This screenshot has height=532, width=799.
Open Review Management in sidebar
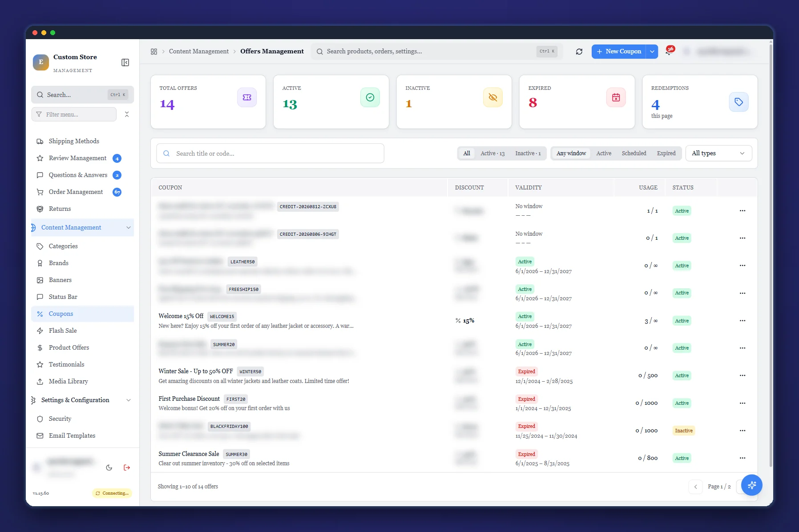pos(83,158)
